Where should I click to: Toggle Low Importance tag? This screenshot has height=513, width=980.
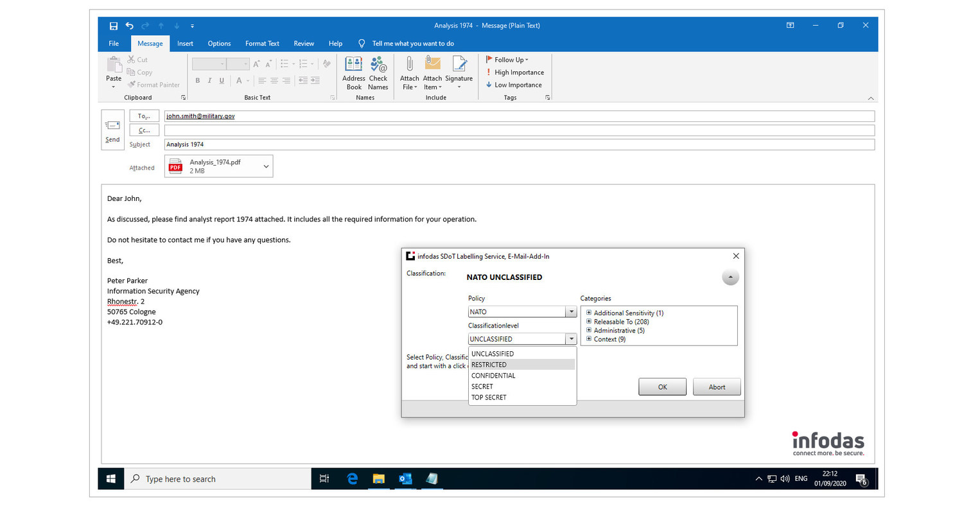(514, 85)
